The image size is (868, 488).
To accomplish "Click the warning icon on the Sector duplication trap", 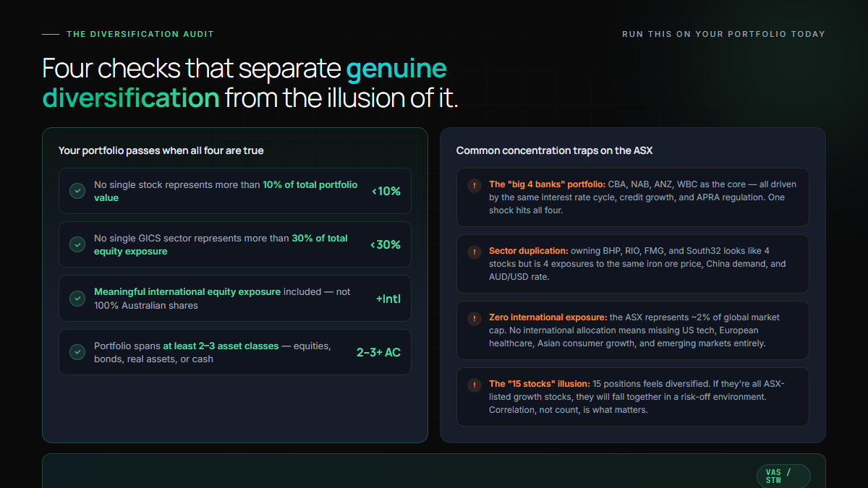I will click(475, 252).
